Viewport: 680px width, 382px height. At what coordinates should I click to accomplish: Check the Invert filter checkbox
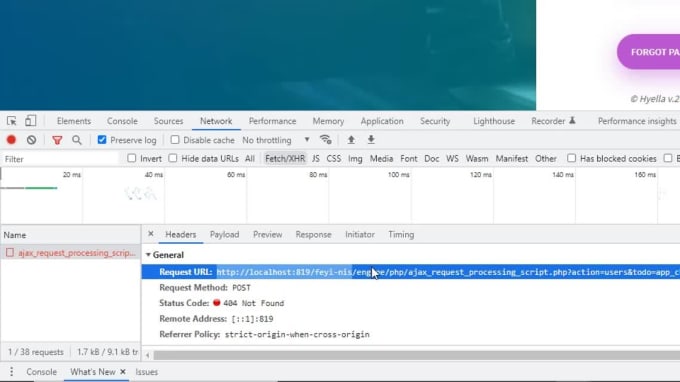[x=132, y=158]
